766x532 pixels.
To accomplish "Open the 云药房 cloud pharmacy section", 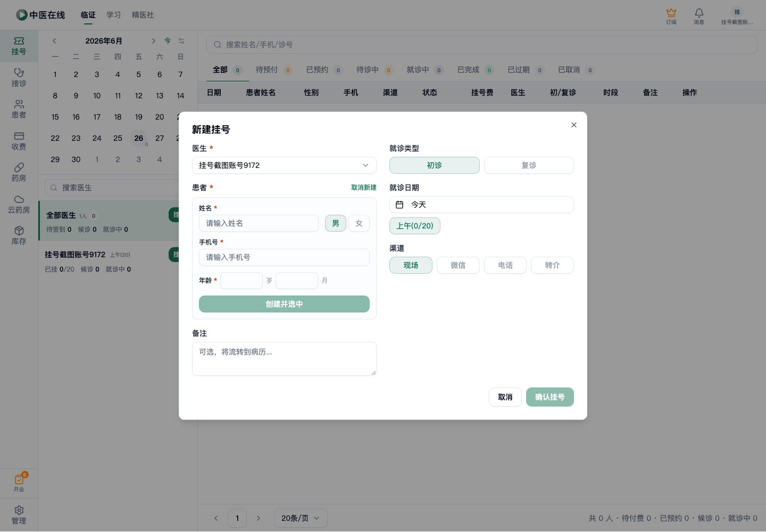I will pos(19,205).
